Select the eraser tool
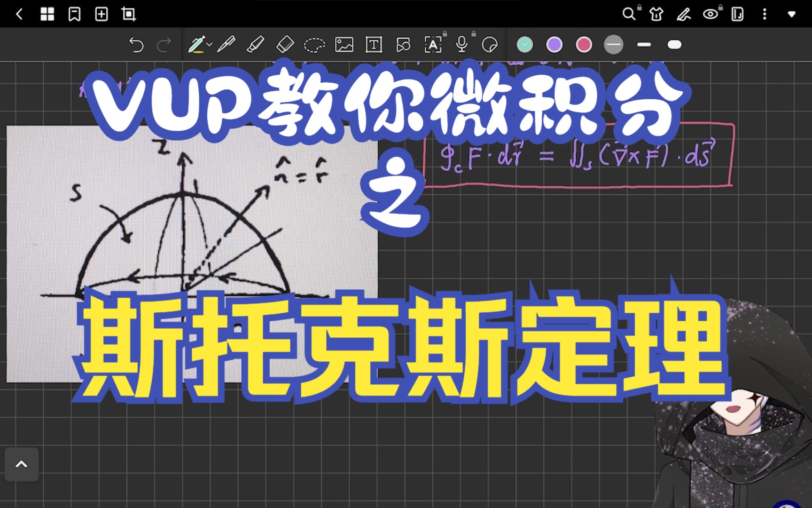Image resolution: width=812 pixels, height=508 pixels. click(285, 45)
